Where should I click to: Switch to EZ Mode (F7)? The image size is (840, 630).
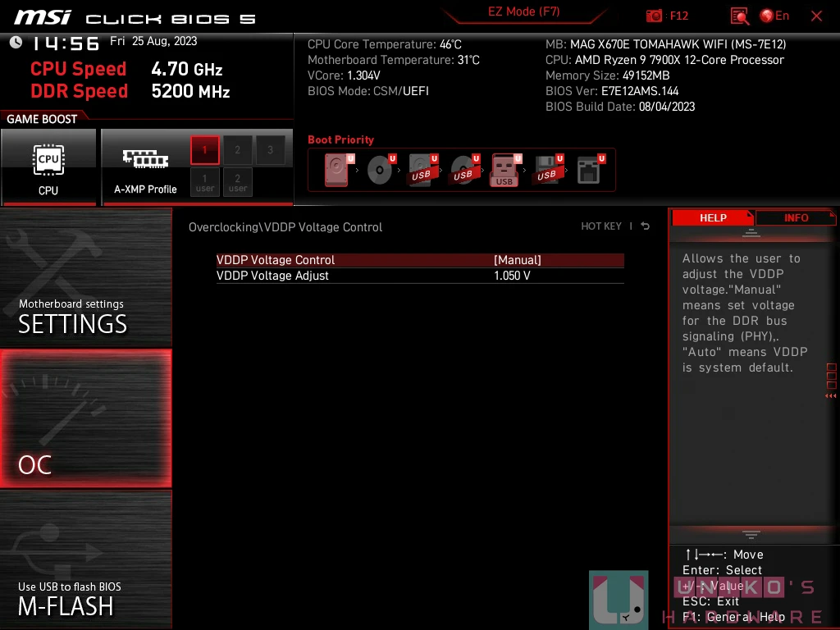[x=523, y=11]
